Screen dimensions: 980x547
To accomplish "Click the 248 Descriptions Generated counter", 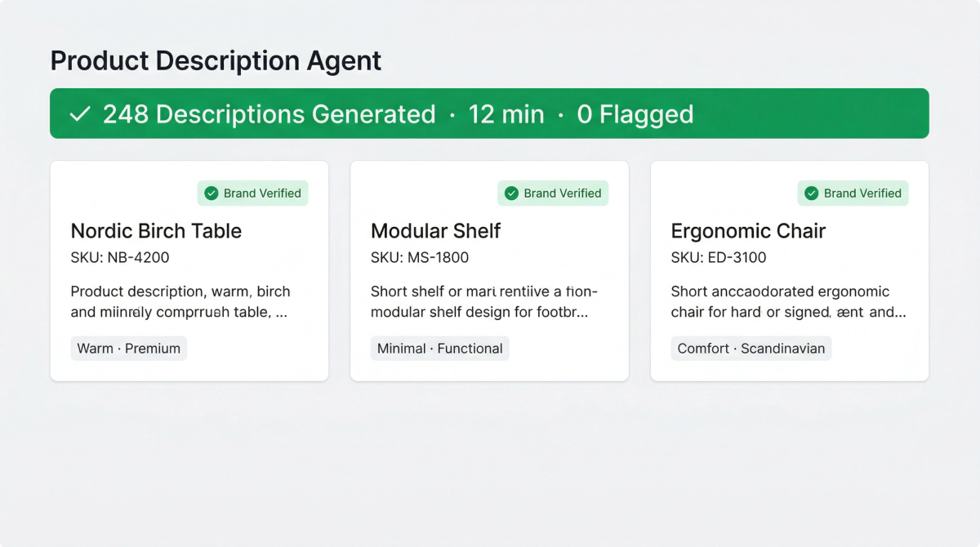I will point(268,113).
